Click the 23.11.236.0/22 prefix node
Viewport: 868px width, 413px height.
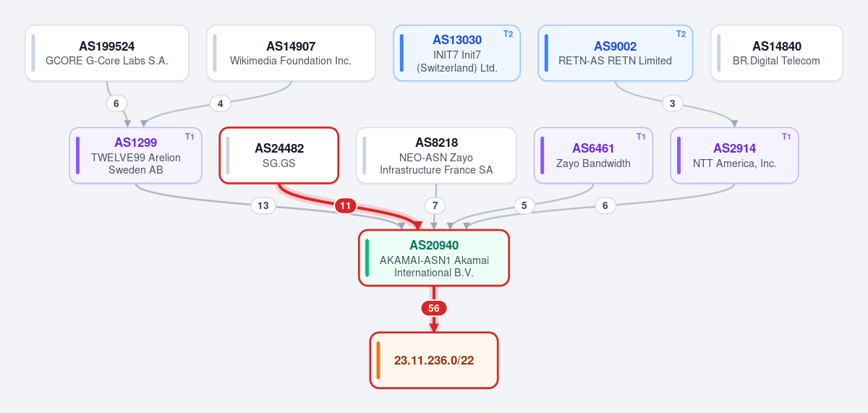click(x=434, y=360)
